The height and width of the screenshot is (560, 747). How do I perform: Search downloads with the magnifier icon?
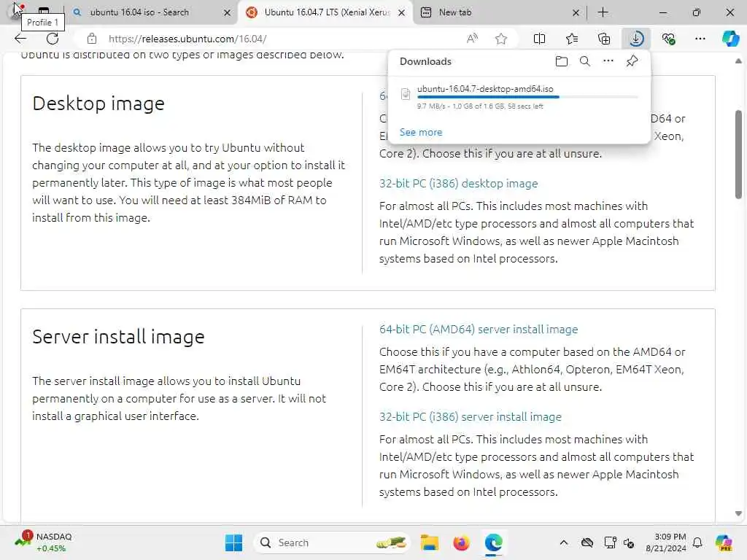(x=585, y=61)
